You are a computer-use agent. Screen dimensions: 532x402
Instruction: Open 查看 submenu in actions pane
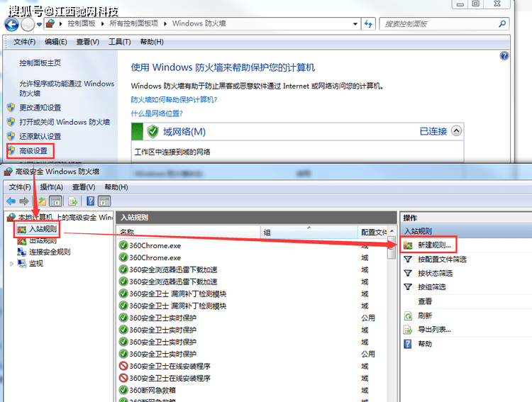click(x=425, y=301)
